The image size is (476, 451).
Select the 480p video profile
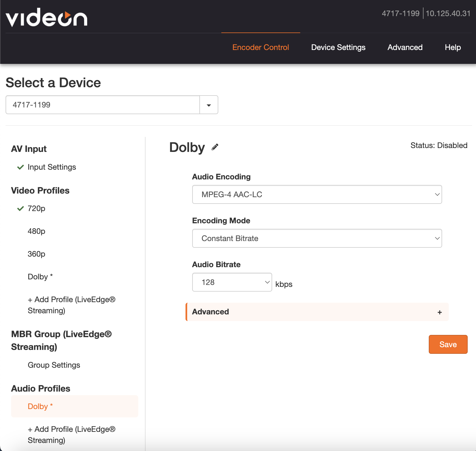point(36,231)
